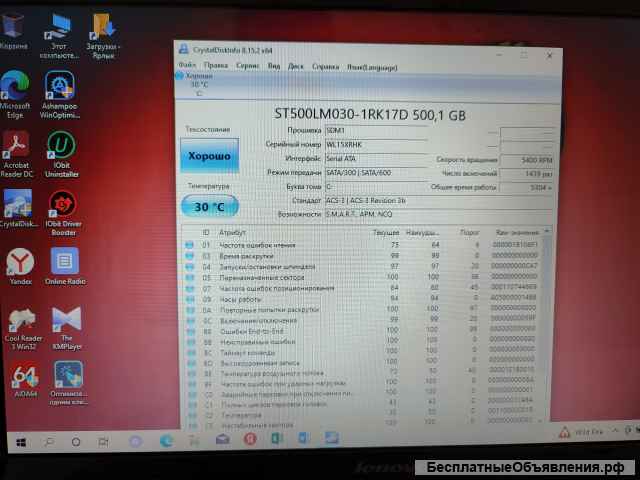
Task: Launch Cool Reader 3 Win32 icon
Action: pyautogui.click(x=23, y=329)
